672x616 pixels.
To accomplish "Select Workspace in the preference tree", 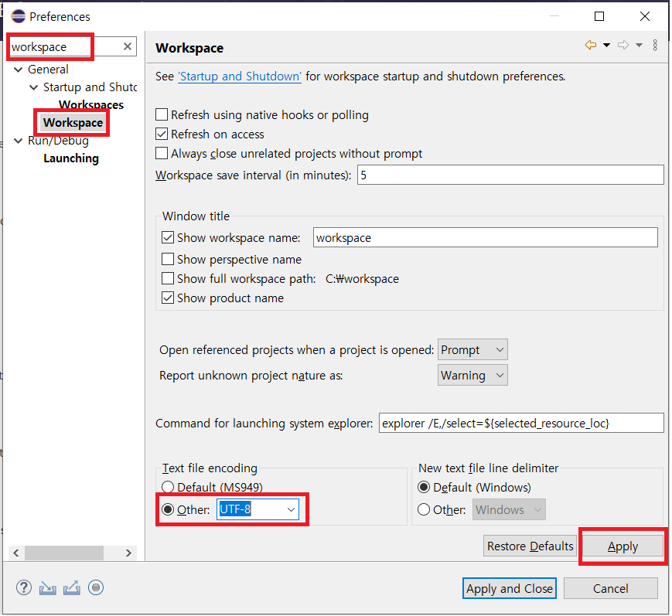I will point(73,123).
